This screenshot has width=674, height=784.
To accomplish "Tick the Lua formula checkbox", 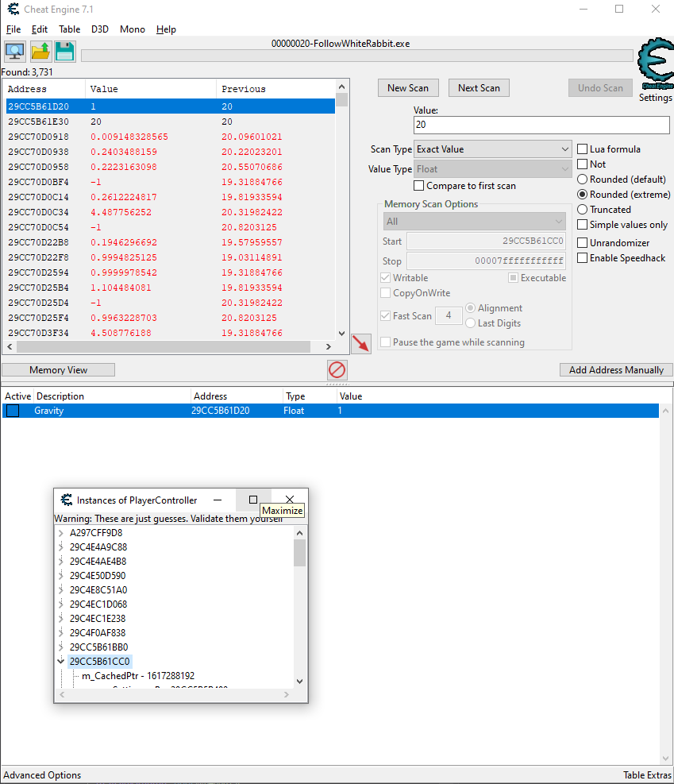I will tap(582, 149).
